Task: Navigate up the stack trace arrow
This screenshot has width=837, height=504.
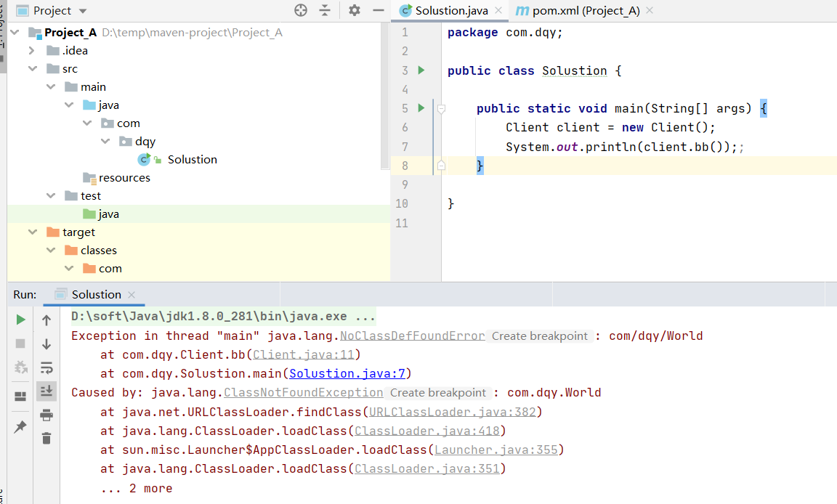Action: pos(46,320)
